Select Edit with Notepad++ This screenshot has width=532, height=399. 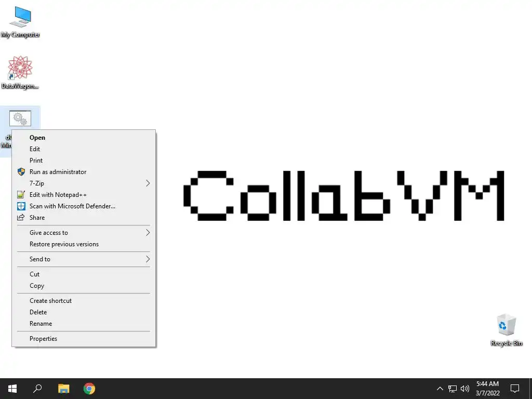[84, 195]
